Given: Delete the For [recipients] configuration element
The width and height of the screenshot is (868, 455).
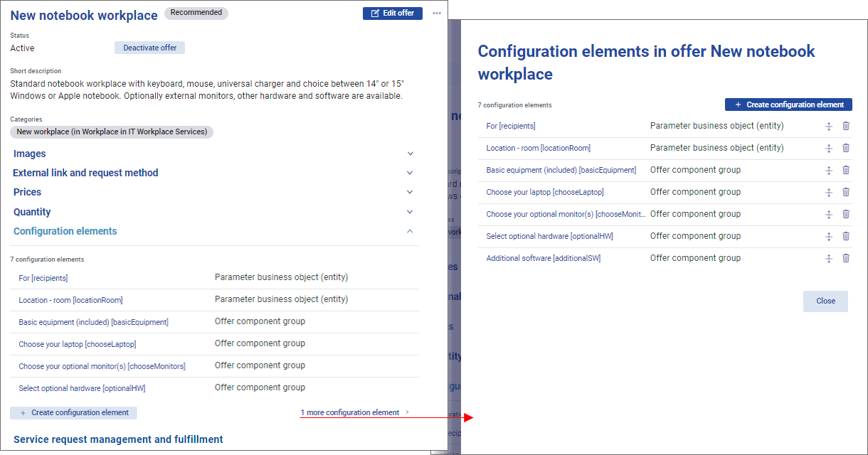Looking at the screenshot, I should tap(846, 127).
